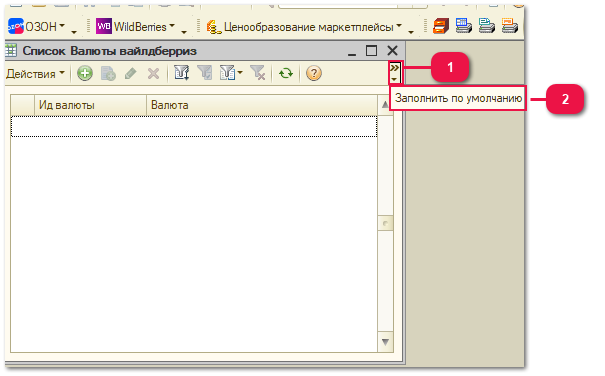The width and height of the screenshot is (605, 376).
Task: Click the purple WB logo icon
Action: (x=103, y=26)
